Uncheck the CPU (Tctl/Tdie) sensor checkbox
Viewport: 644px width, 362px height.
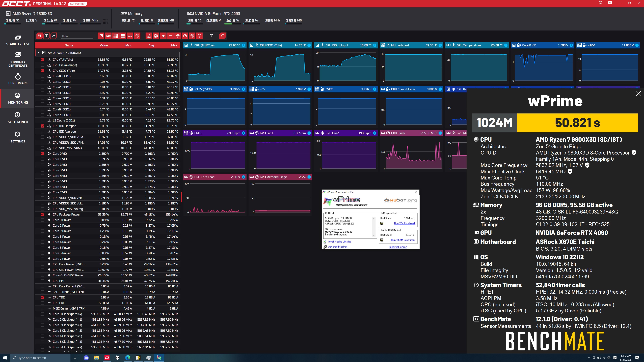tap(42, 60)
